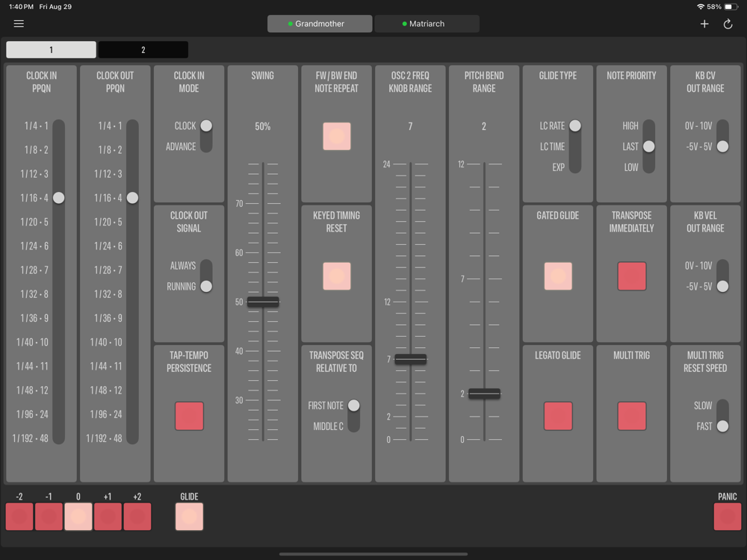Set Clock Out PPQN to 1/48 · 12
The image size is (747, 560).
tap(106, 390)
